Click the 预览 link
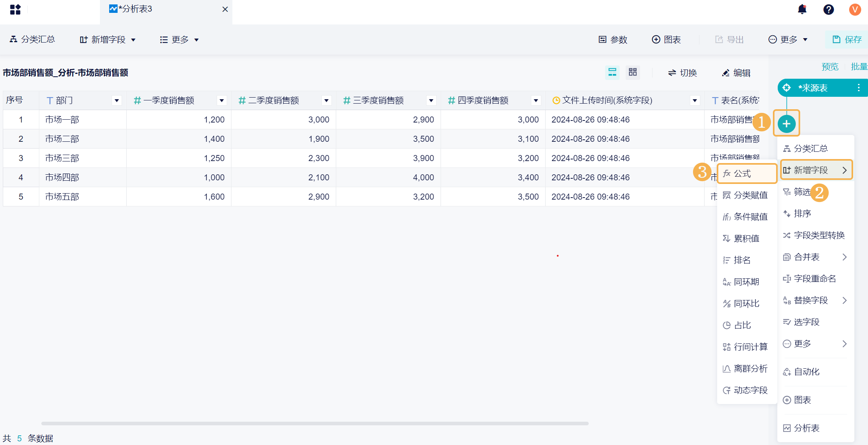 pos(830,67)
